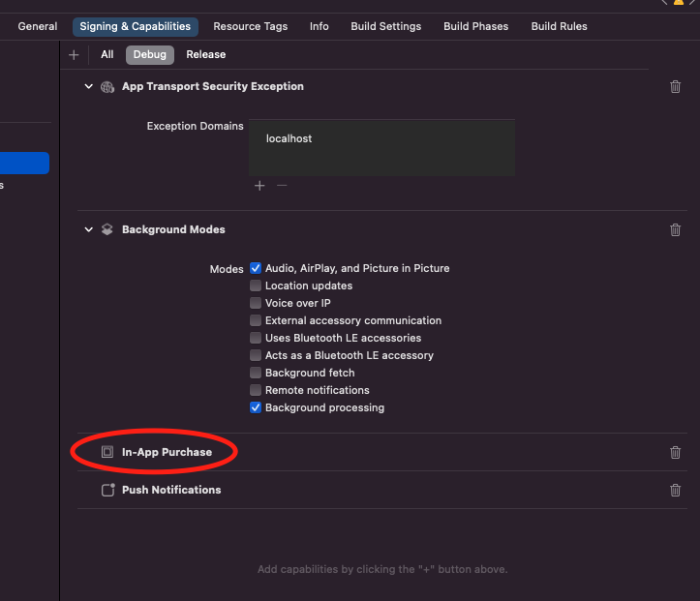Select the Signing & Capabilities tab
Image resolution: width=700 pixels, height=601 pixels.
[136, 26]
